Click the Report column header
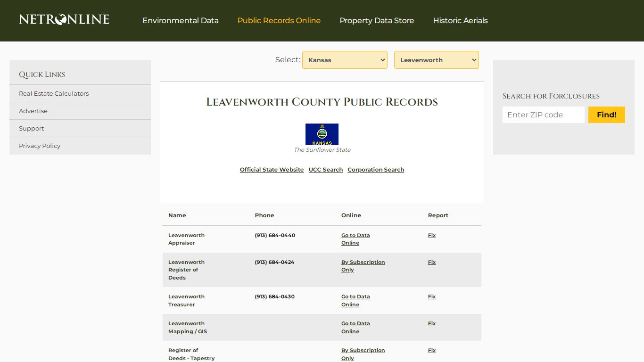The width and height of the screenshot is (644, 362). tap(438, 215)
